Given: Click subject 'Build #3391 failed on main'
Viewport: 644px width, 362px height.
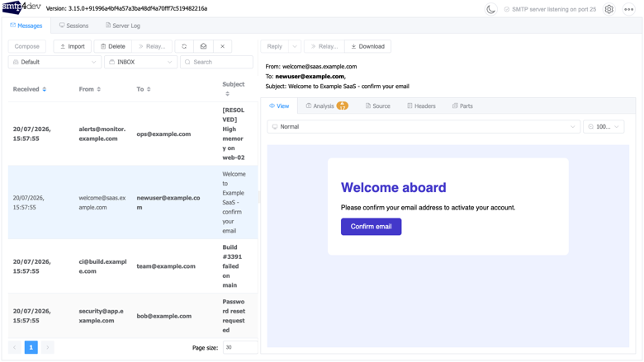Looking at the screenshot, I should [232, 266].
